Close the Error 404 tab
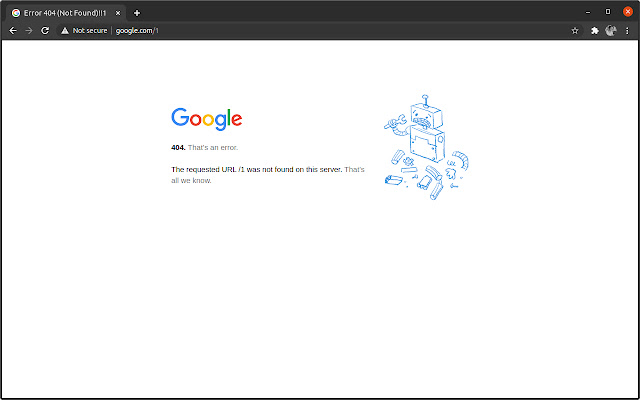The width and height of the screenshot is (640, 400). pyautogui.click(x=118, y=13)
